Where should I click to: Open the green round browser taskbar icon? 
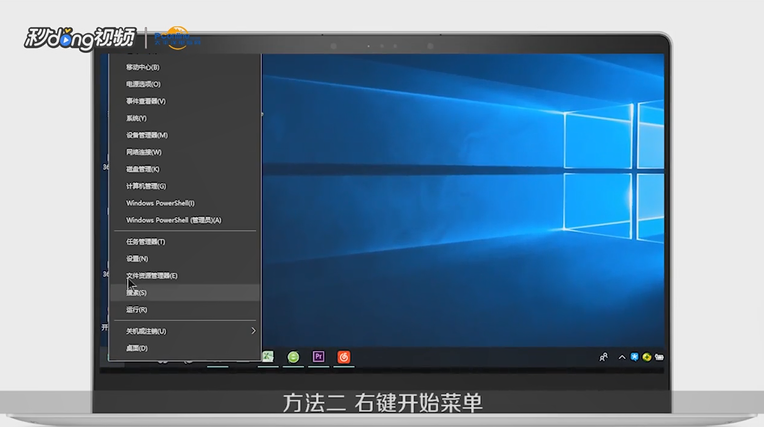coord(293,357)
